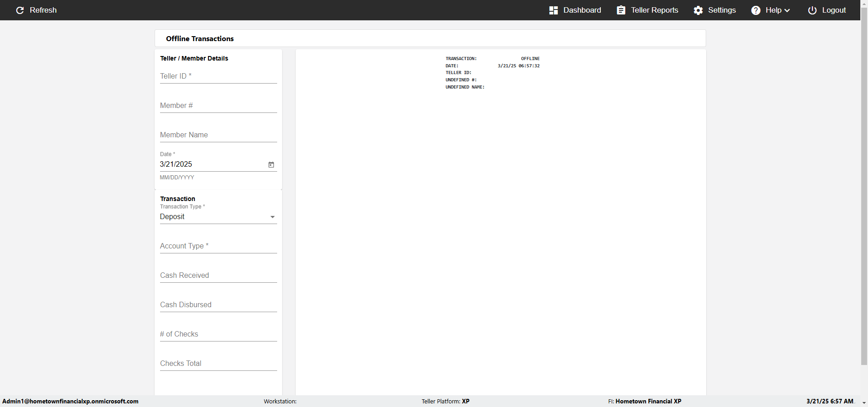The height and width of the screenshot is (407, 868).
Task: Focus the Checks Total input field
Action: tap(218, 364)
